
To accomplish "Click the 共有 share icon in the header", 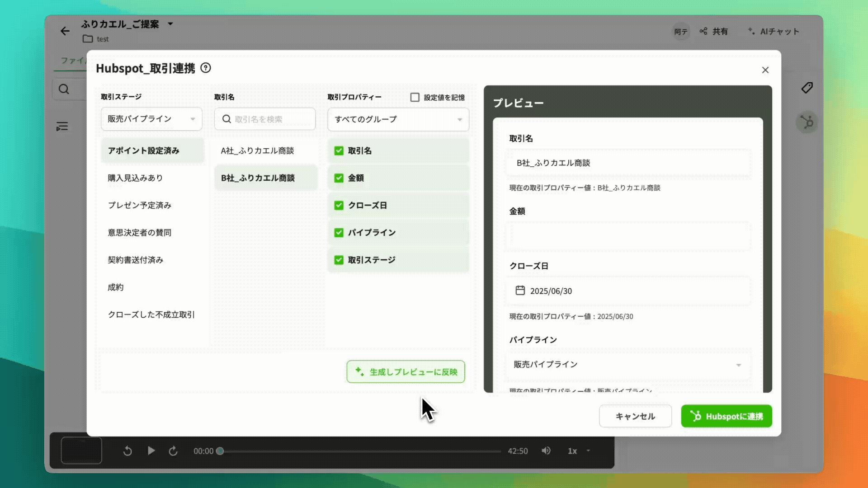I will 703,31.
